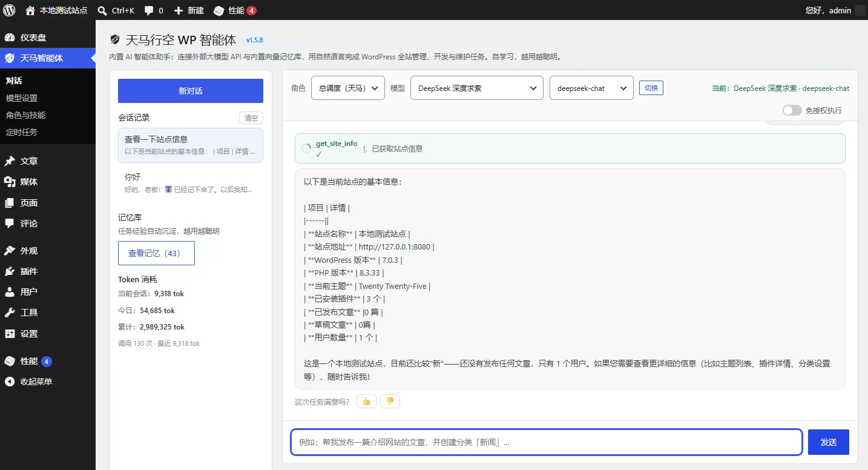
Task: Click the 插件 plug icon in sidebar
Action: (10, 271)
